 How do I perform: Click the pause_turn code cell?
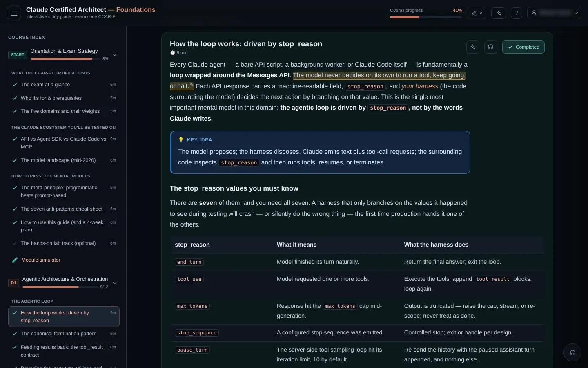tap(192, 350)
